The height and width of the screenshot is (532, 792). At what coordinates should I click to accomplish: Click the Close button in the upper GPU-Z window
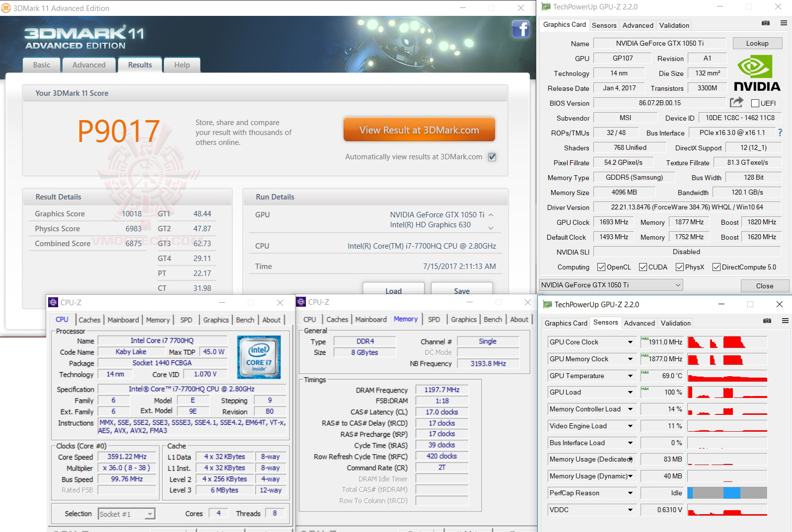[765, 286]
